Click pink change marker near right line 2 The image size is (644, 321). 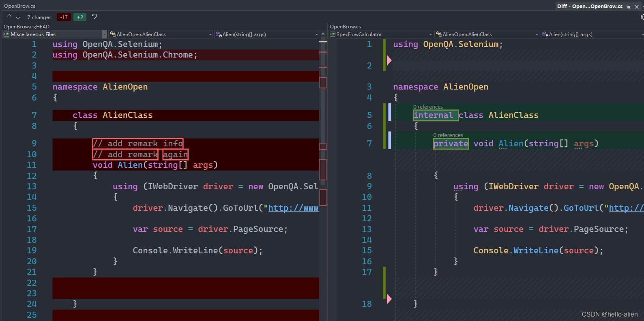tap(389, 60)
